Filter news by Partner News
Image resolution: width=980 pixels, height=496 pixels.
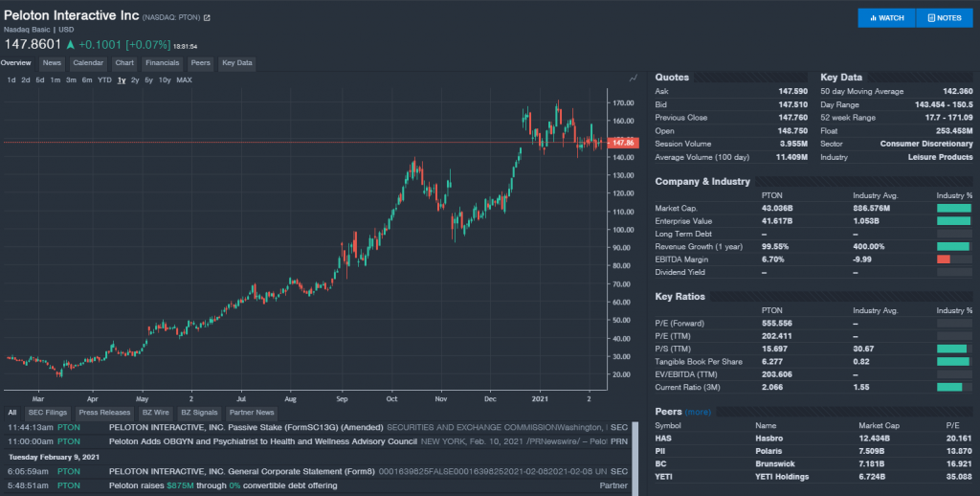coord(252,413)
